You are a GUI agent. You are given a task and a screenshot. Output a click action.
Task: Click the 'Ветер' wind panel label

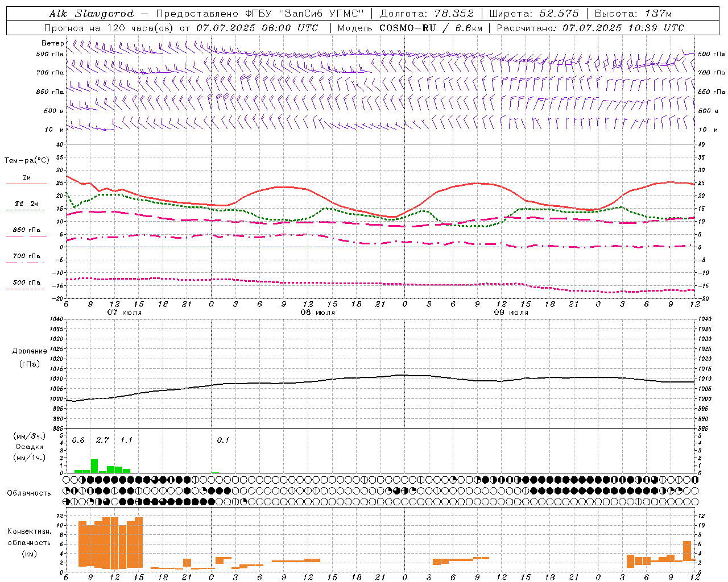pos(52,43)
